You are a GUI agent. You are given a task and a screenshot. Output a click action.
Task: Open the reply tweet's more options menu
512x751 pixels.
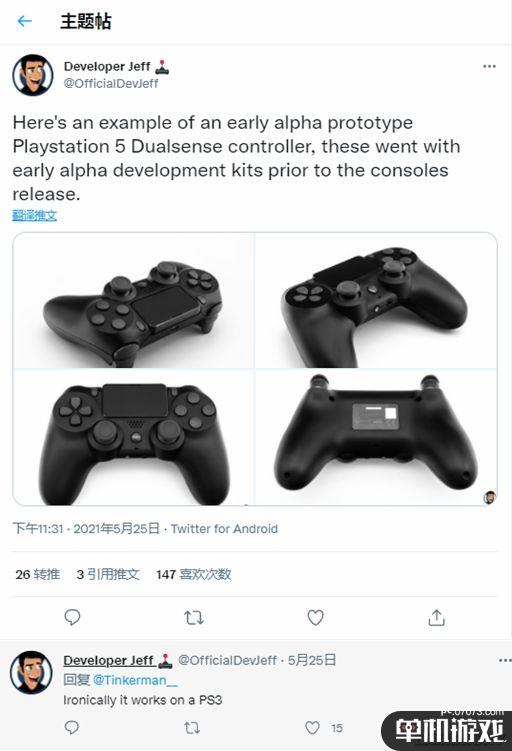pyautogui.click(x=504, y=660)
